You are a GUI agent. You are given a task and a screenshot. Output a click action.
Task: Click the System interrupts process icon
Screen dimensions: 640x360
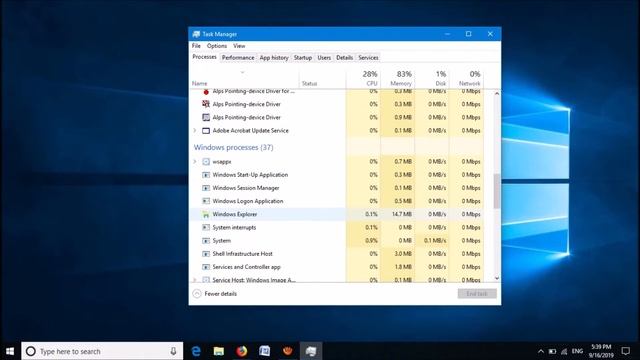pyautogui.click(x=206, y=227)
